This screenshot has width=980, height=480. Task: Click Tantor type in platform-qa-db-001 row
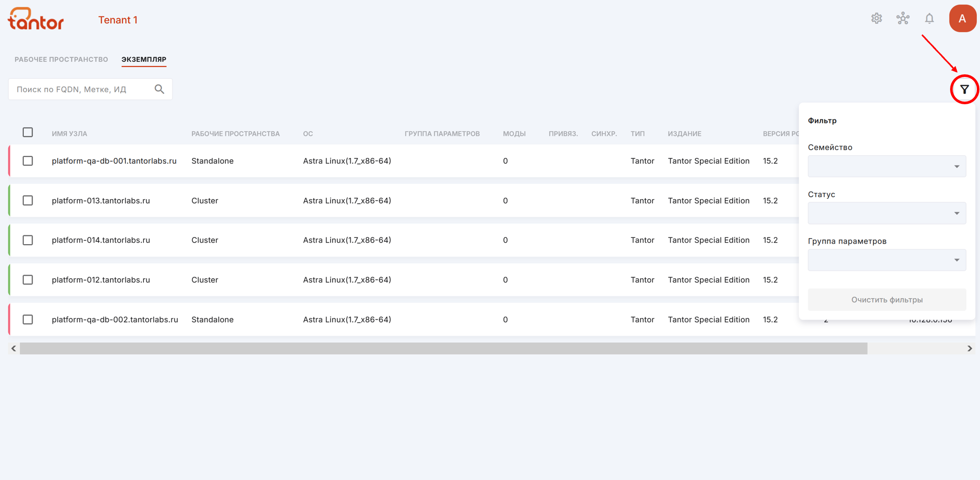642,161
